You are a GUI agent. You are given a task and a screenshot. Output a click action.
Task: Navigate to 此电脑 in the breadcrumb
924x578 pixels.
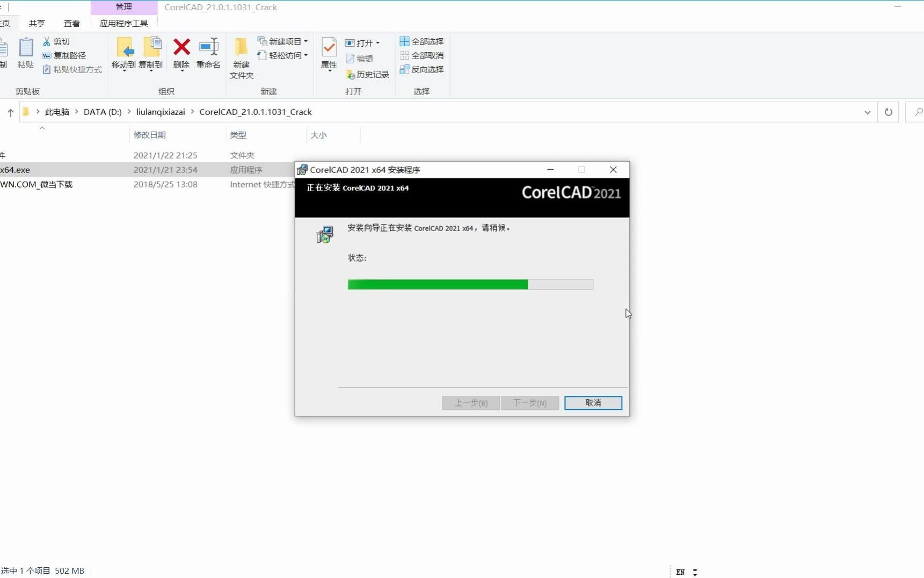click(x=57, y=112)
